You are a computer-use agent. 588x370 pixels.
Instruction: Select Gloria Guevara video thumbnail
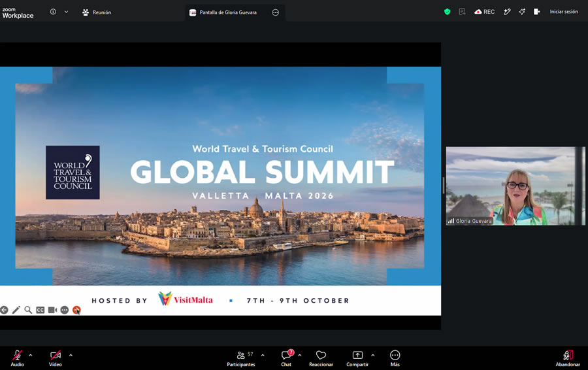515,186
